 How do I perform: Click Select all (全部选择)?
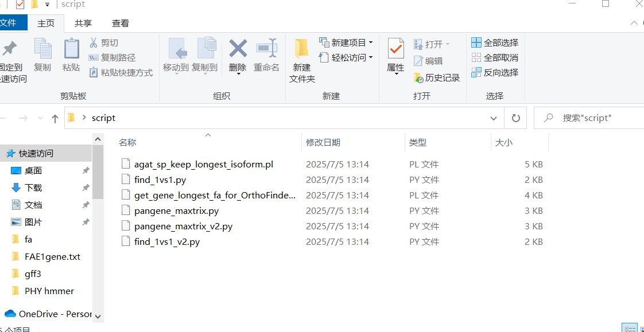click(495, 42)
